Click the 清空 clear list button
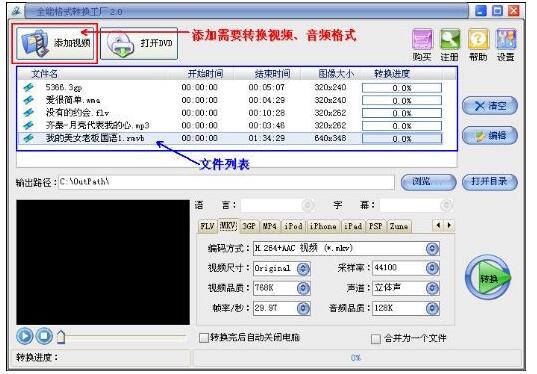Viewport: 537px width, 374px height. (490, 106)
